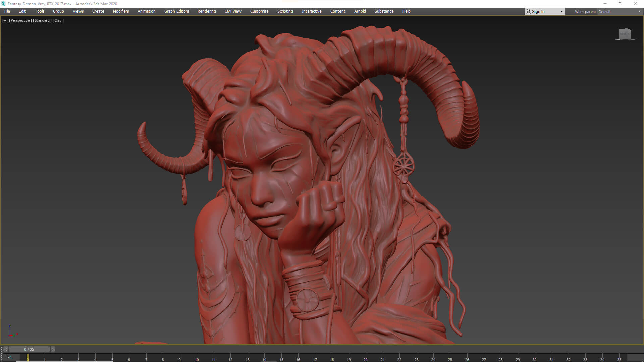Select frame 0 marker on the timeline
The width and height of the screenshot is (644, 362).
coord(28,358)
